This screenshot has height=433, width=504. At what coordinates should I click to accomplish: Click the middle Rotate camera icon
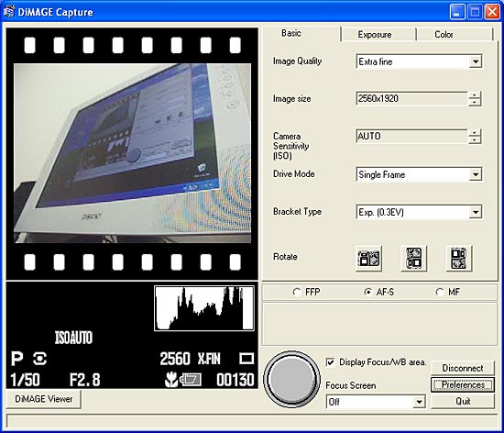(x=413, y=259)
